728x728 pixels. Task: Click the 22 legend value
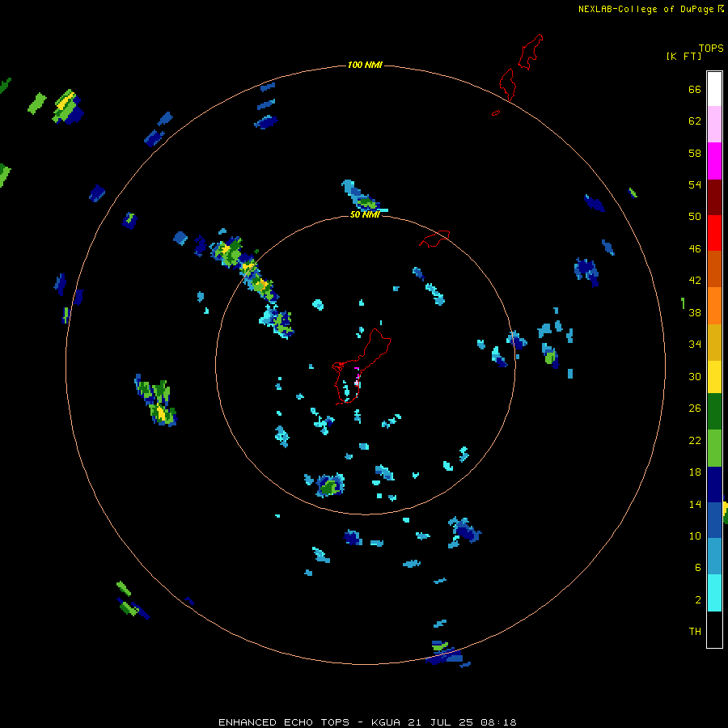[x=695, y=441]
